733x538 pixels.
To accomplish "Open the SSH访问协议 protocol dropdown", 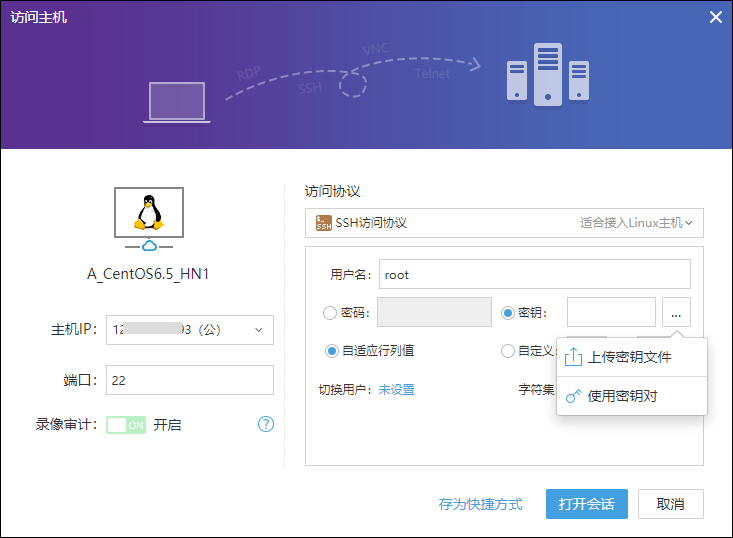I will 503,223.
